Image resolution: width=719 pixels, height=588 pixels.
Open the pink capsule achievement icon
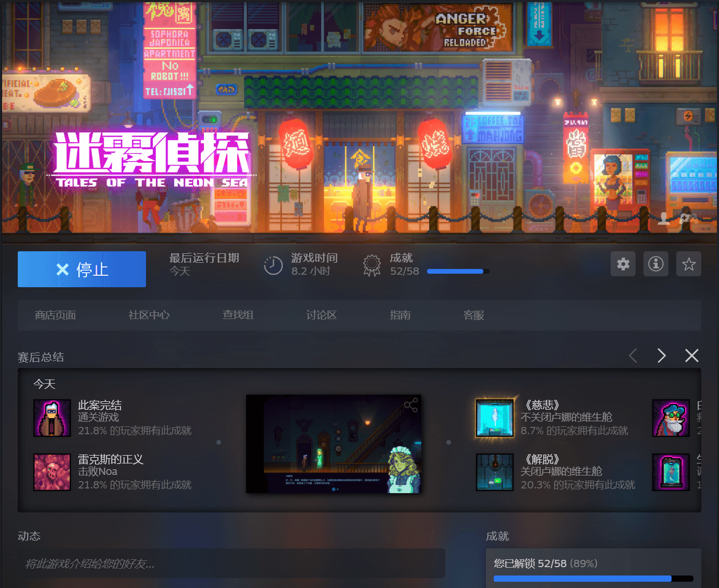tap(671, 472)
